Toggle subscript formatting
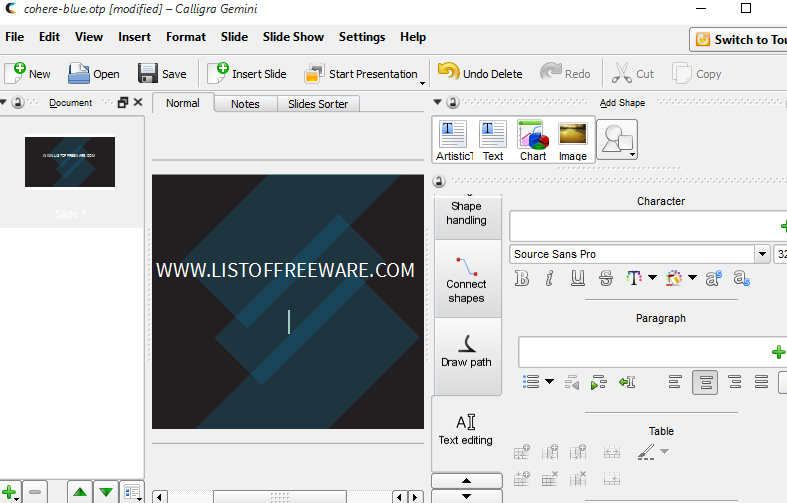Image resolution: width=787 pixels, height=503 pixels. click(x=741, y=278)
